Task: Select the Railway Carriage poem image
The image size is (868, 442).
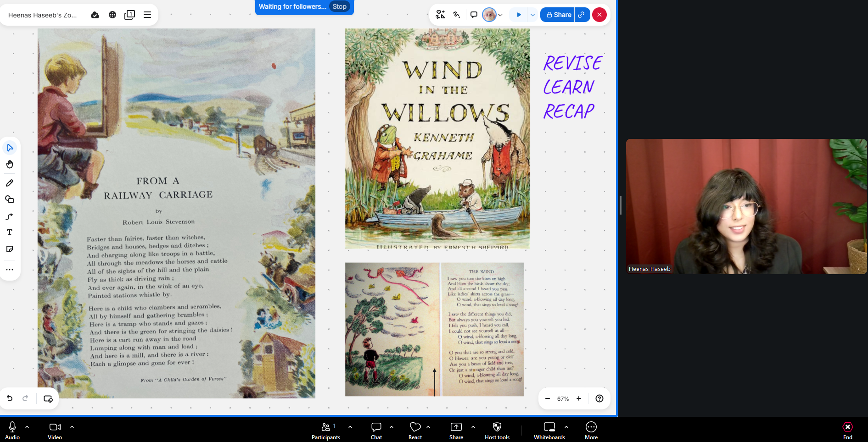Action: (176, 213)
